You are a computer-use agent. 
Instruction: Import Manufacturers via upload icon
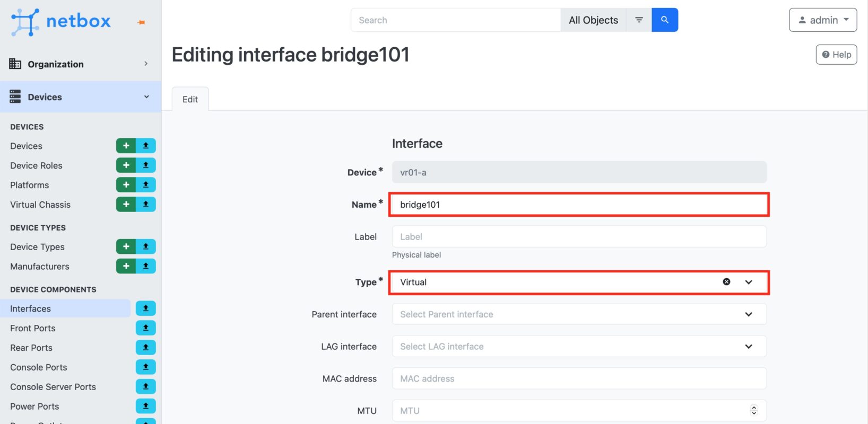point(146,266)
